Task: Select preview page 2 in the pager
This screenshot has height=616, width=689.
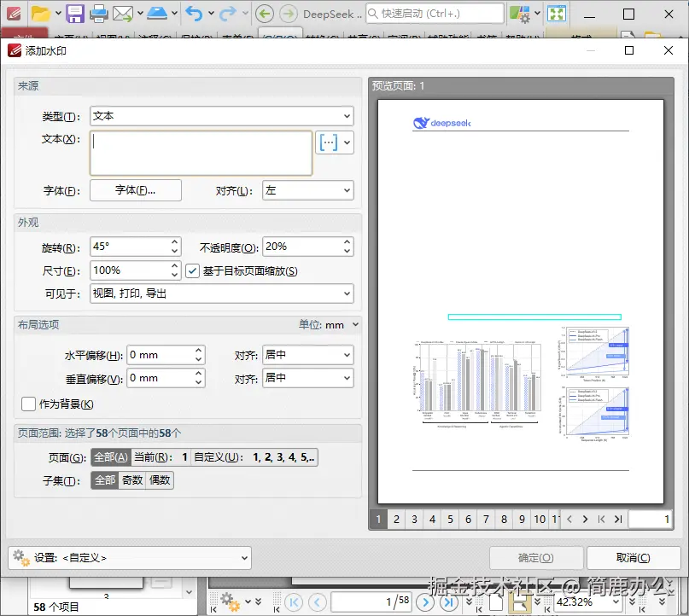Action: (x=396, y=519)
